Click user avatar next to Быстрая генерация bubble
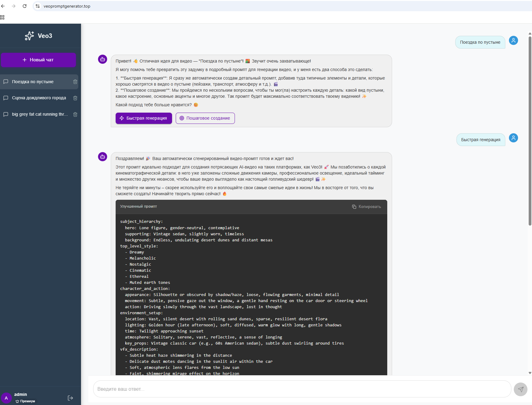 pos(513,138)
